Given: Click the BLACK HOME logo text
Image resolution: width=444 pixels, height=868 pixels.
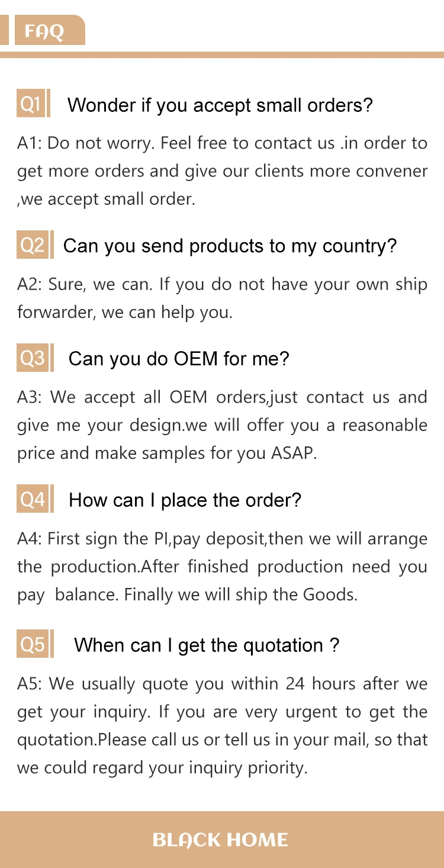Looking at the screenshot, I should [x=220, y=840].
